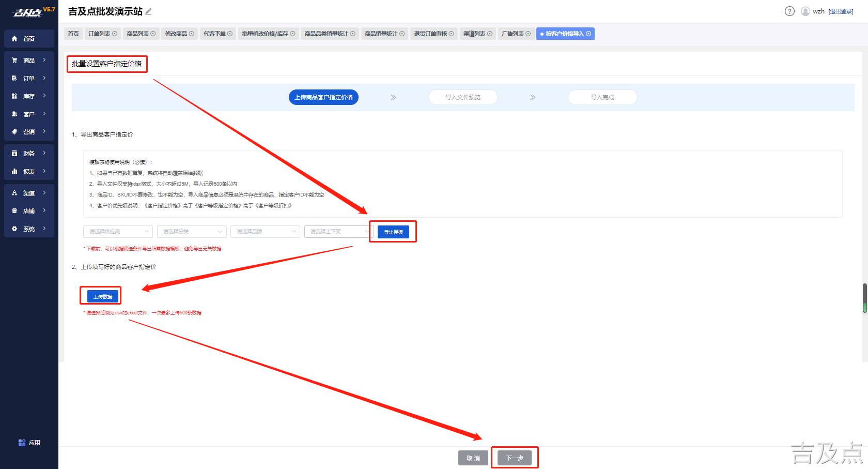Expand the 客户 menu chevron
This screenshot has height=469, width=868.
pyautogui.click(x=44, y=114)
